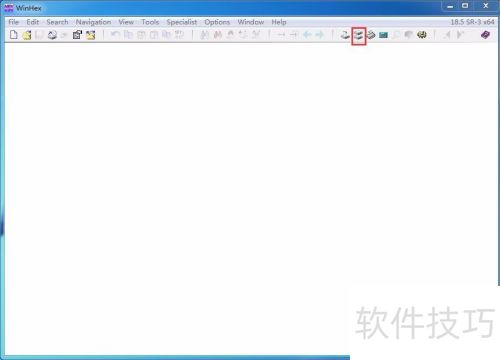Open the Window menu
The height and width of the screenshot is (360, 500).
pos(251,22)
